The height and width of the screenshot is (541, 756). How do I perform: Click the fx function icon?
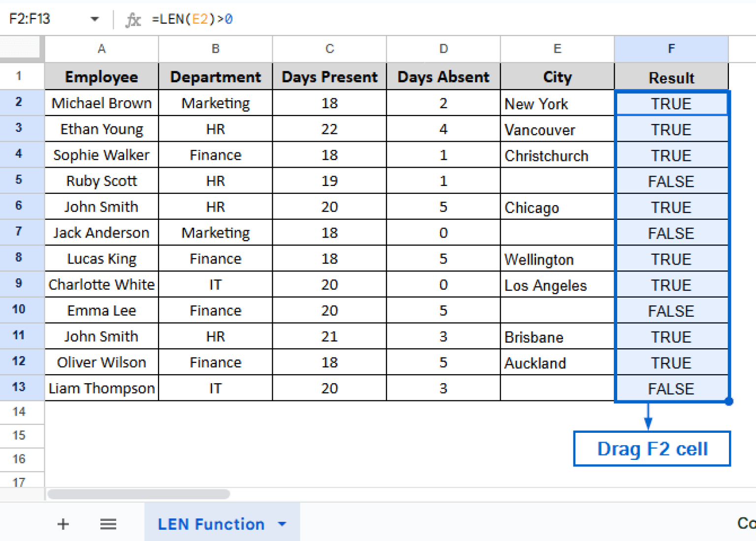point(133,20)
